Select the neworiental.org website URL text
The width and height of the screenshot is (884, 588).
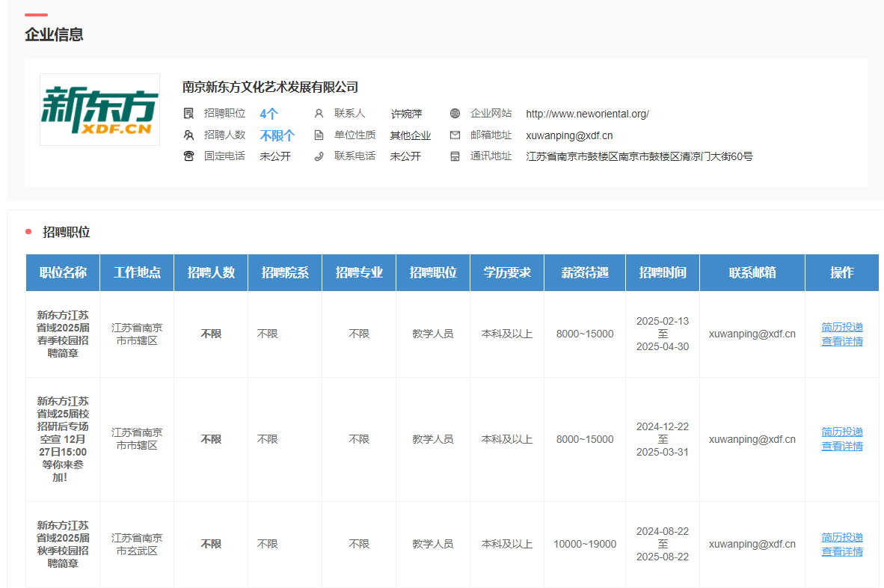(587, 114)
